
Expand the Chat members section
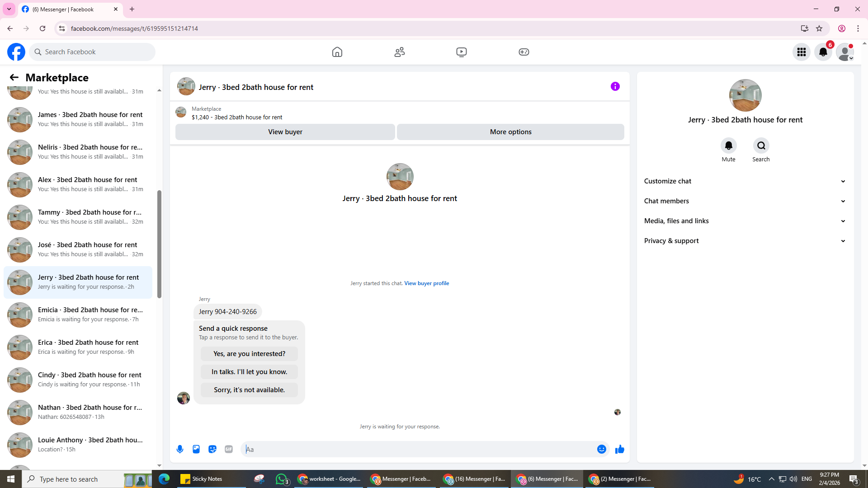[745, 201]
